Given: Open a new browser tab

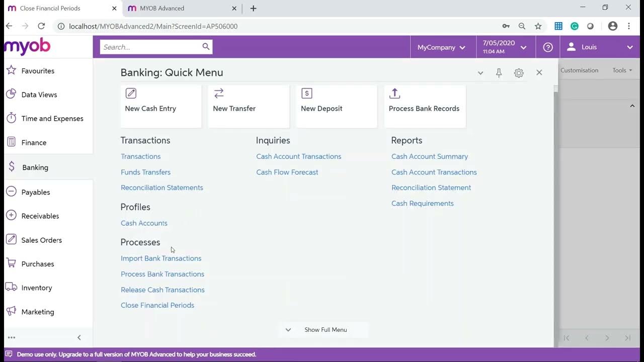Looking at the screenshot, I should [x=253, y=8].
